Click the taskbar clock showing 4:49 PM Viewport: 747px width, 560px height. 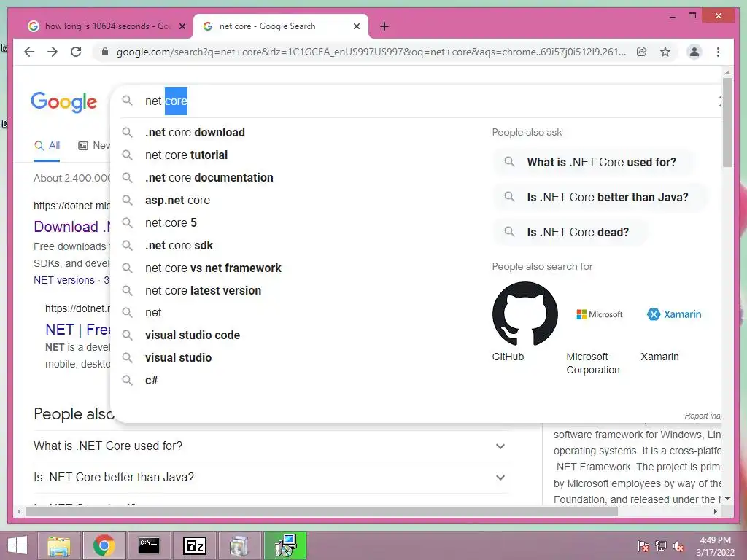(715, 546)
